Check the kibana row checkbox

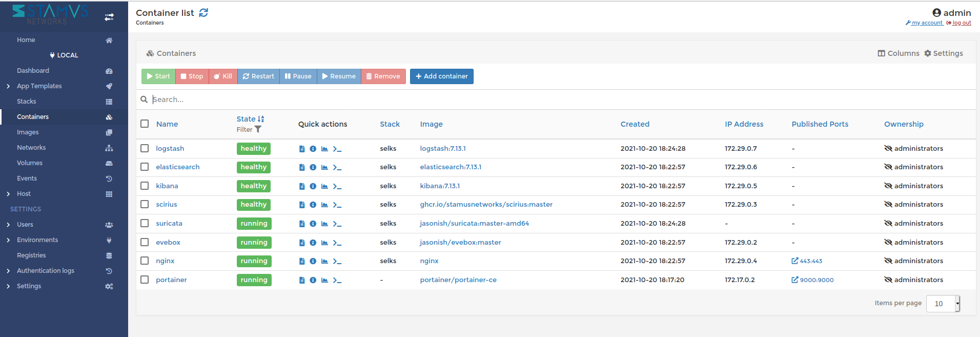[x=145, y=186]
